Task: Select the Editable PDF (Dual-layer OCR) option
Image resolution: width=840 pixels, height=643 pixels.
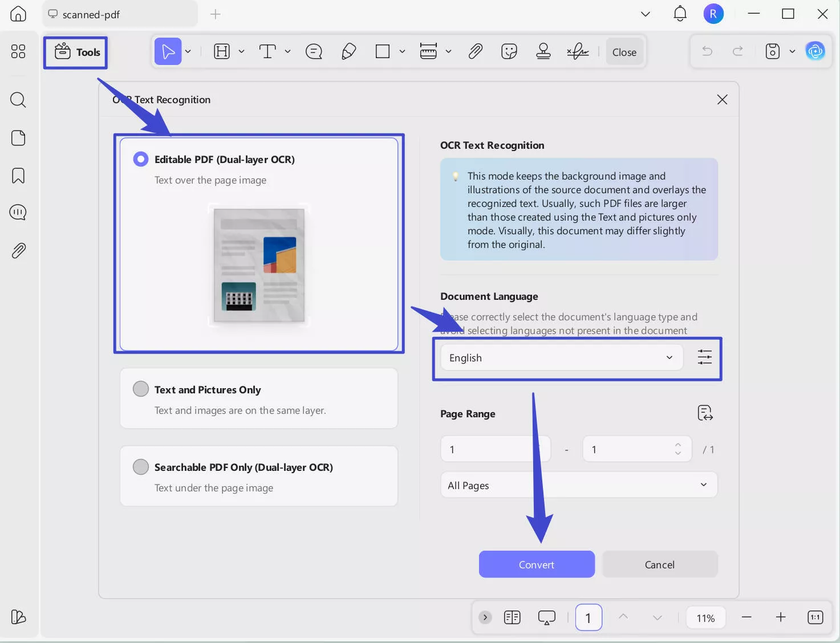Action: pos(140,159)
